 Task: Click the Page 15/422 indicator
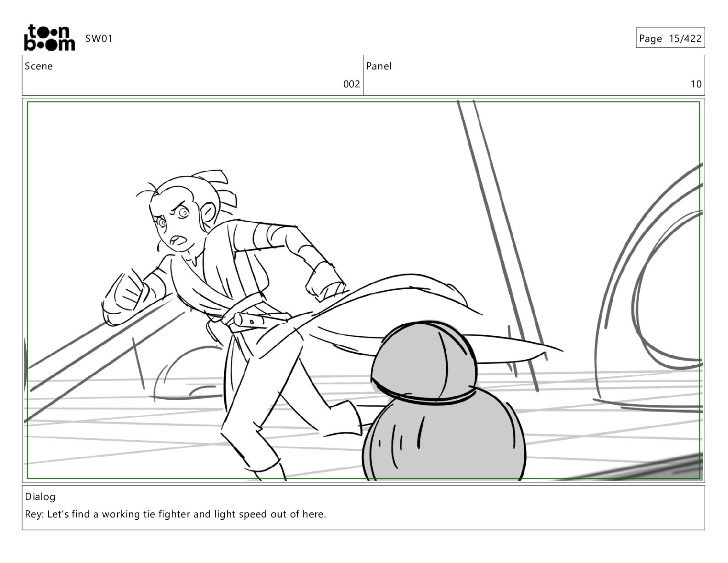[x=670, y=38]
